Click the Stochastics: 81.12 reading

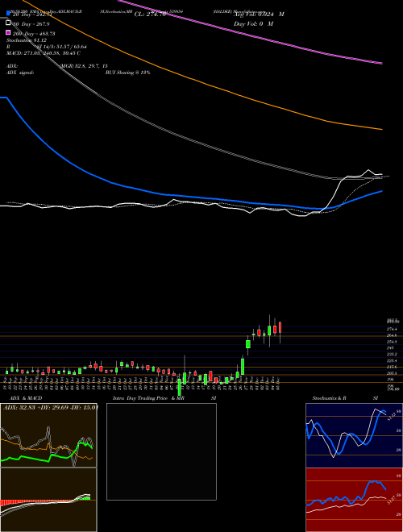pyautogui.click(x=27, y=40)
